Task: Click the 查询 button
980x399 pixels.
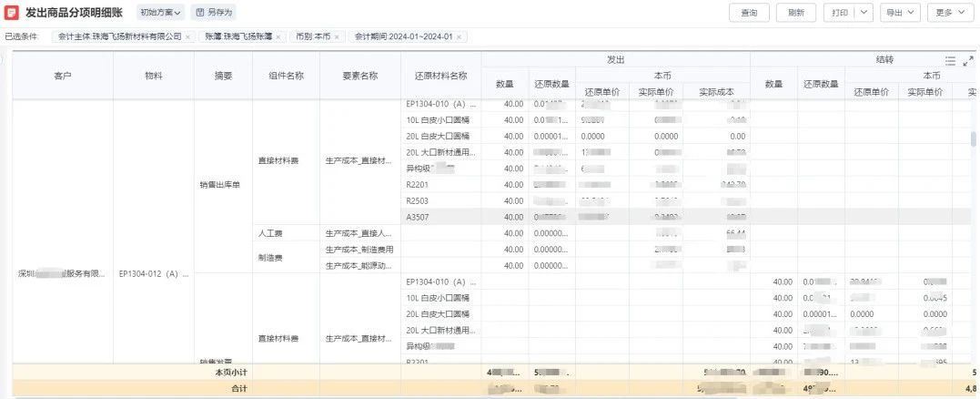Action: [749, 13]
